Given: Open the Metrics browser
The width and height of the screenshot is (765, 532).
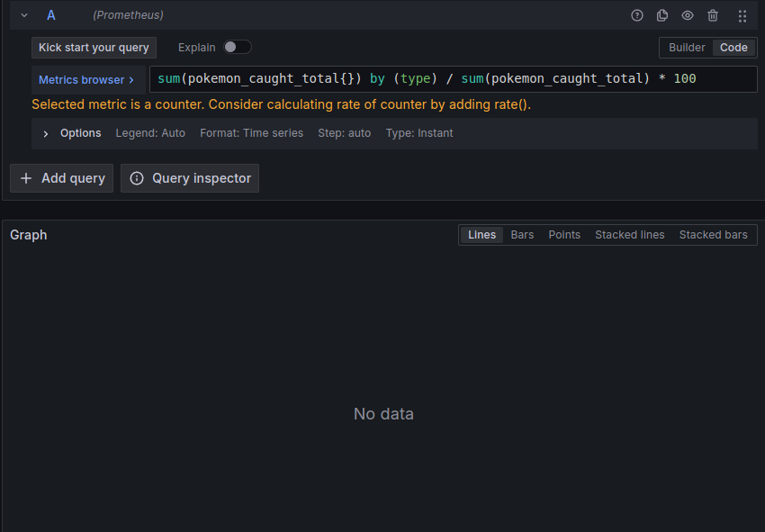Looking at the screenshot, I should 86,80.
